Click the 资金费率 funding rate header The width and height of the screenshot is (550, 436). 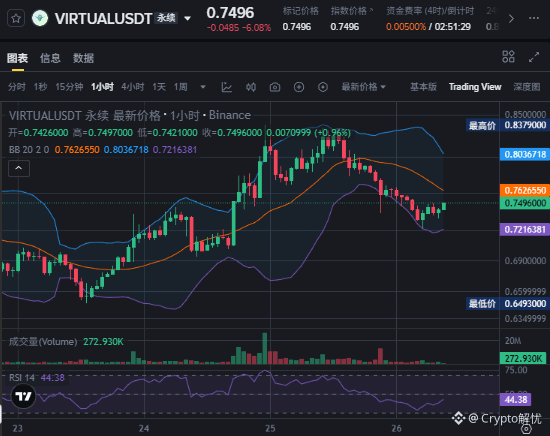point(430,11)
